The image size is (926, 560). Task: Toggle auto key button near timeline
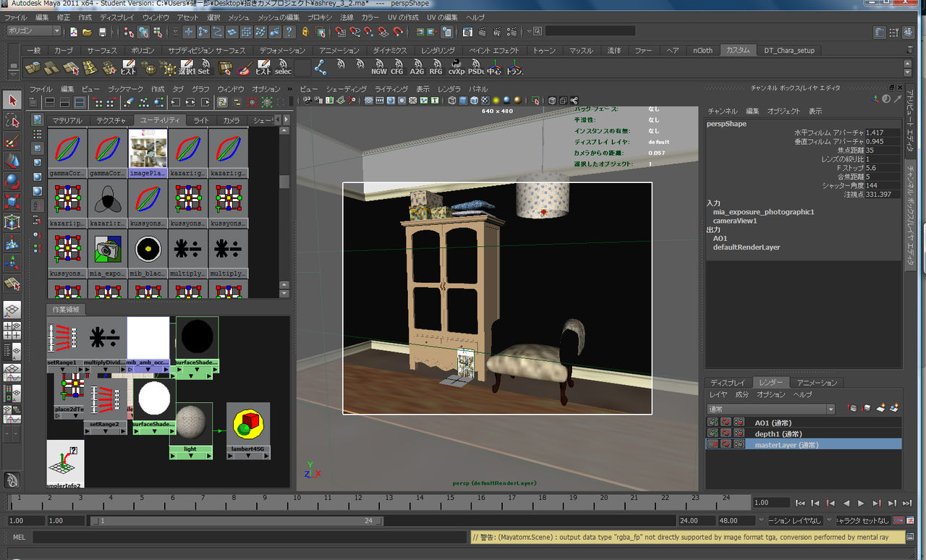click(898, 520)
